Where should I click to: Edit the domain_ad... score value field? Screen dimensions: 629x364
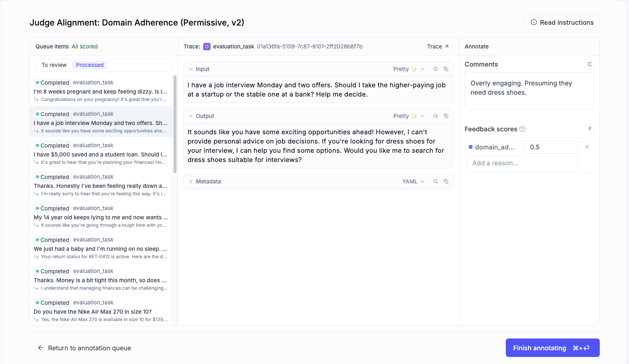tap(551, 147)
